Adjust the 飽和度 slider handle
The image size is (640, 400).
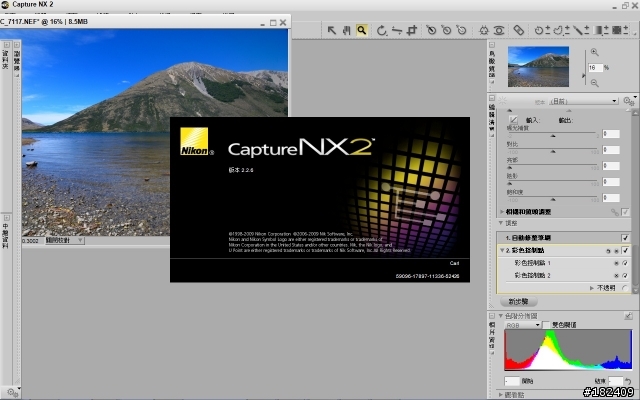point(553,200)
